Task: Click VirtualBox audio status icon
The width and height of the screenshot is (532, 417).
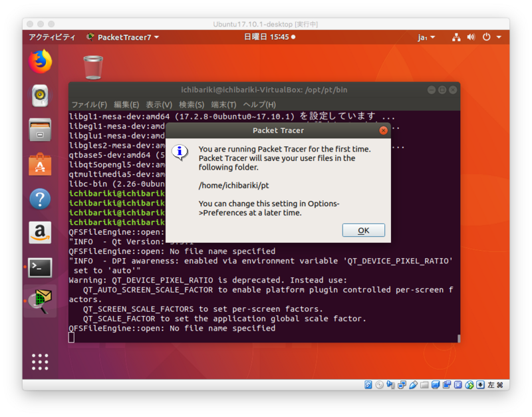Action: (x=390, y=385)
